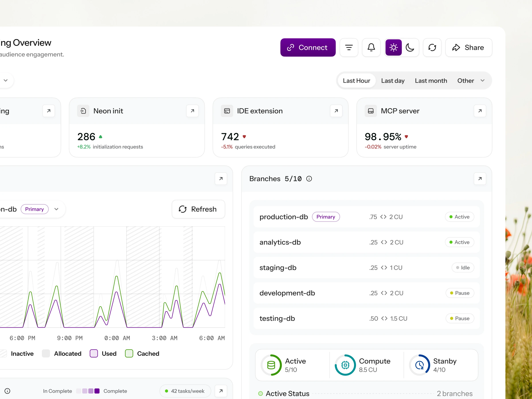The height and width of the screenshot is (399, 532).
Task: Select the Last day tab
Action: point(393,80)
